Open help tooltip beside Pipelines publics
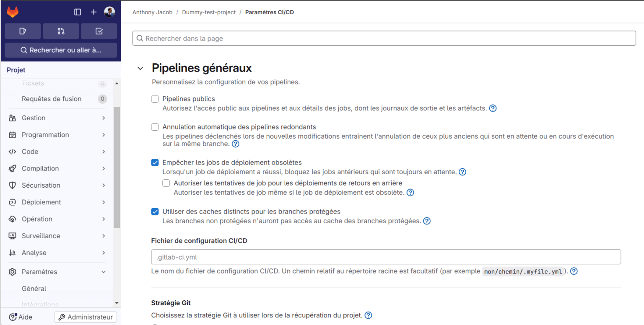The height and width of the screenshot is (325, 644). click(493, 108)
